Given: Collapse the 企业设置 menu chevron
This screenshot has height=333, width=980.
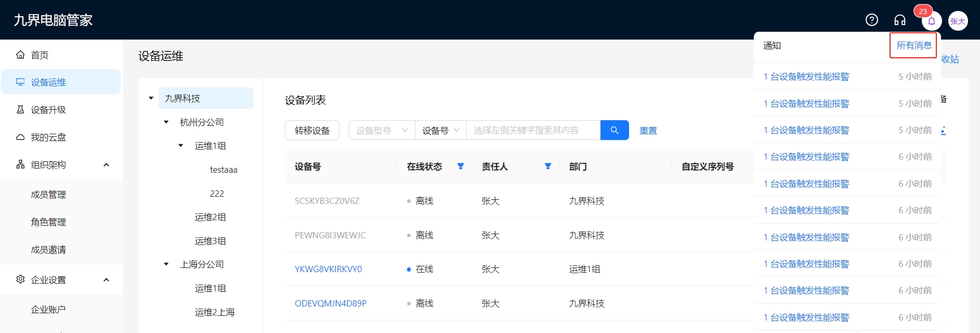Looking at the screenshot, I should tap(107, 280).
